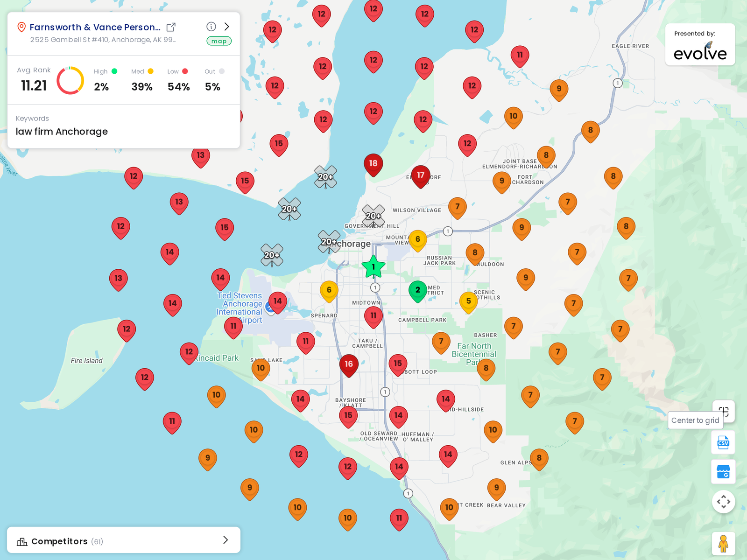Click the evolve logo
Screen dimensions: 747x560
click(x=700, y=51)
